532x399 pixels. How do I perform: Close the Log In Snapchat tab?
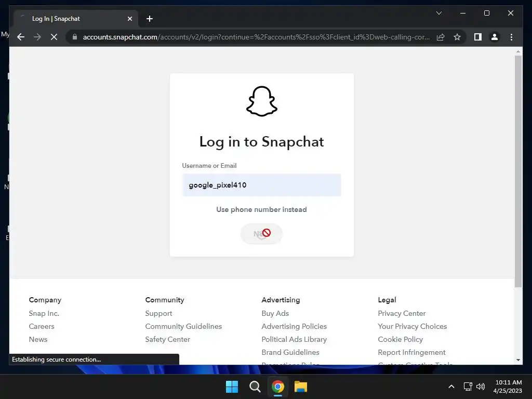pos(129,19)
